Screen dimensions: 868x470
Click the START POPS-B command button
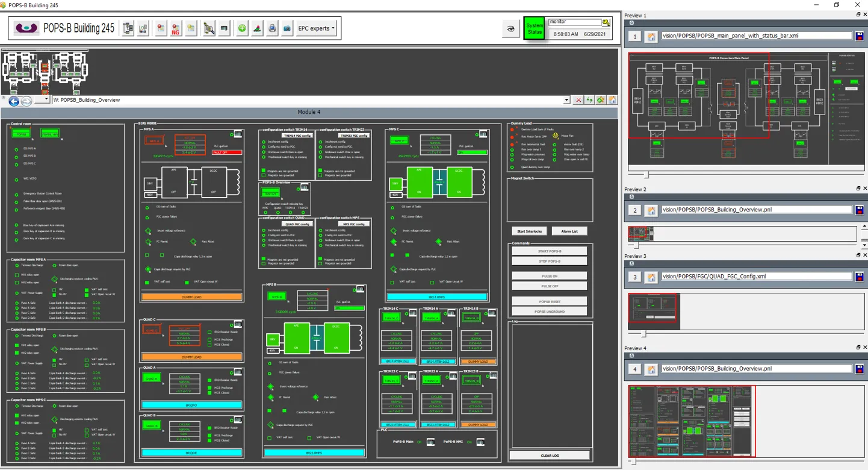(x=550, y=251)
